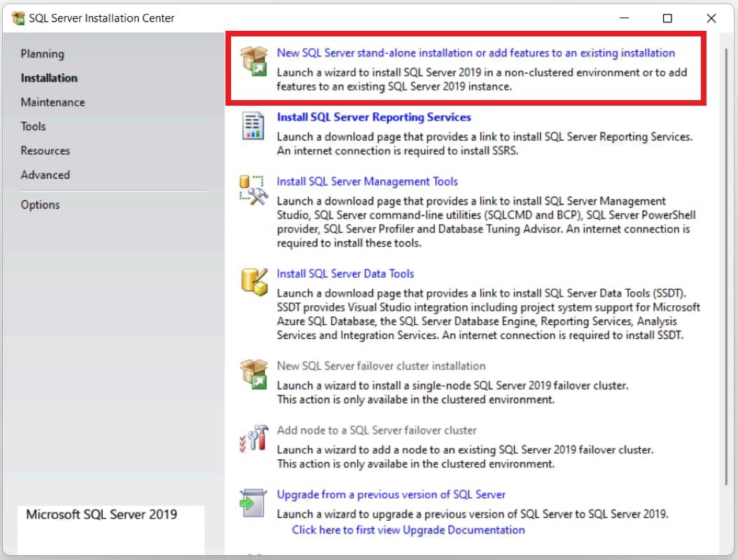Select the Installation section in sidebar
738x560 pixels.
point(49,78)
